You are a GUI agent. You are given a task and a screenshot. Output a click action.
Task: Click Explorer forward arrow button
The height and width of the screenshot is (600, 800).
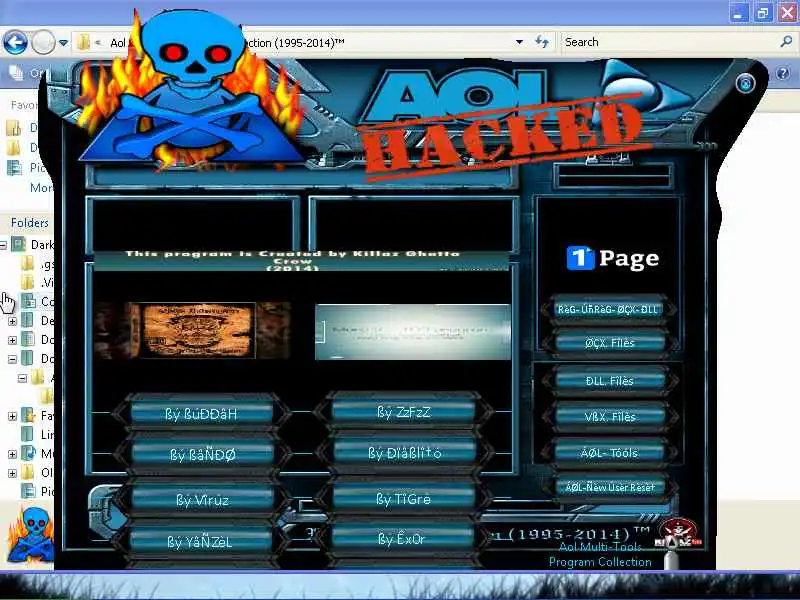coord(43,42)
